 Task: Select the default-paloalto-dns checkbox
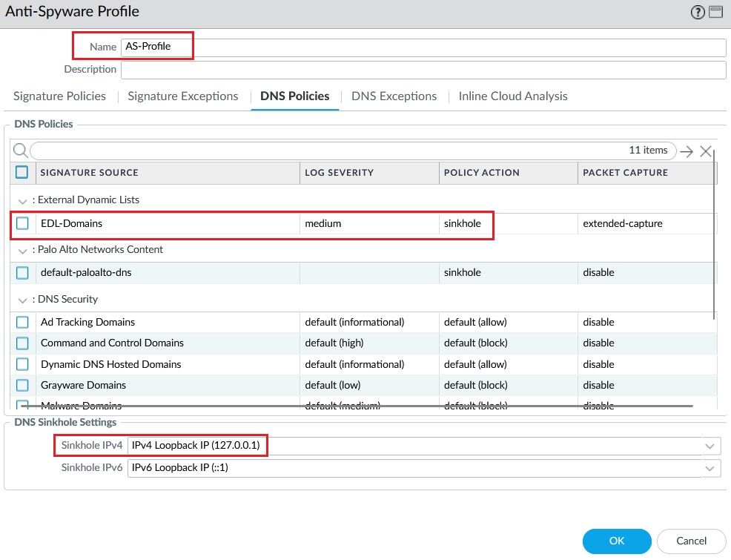pos(22,273)
